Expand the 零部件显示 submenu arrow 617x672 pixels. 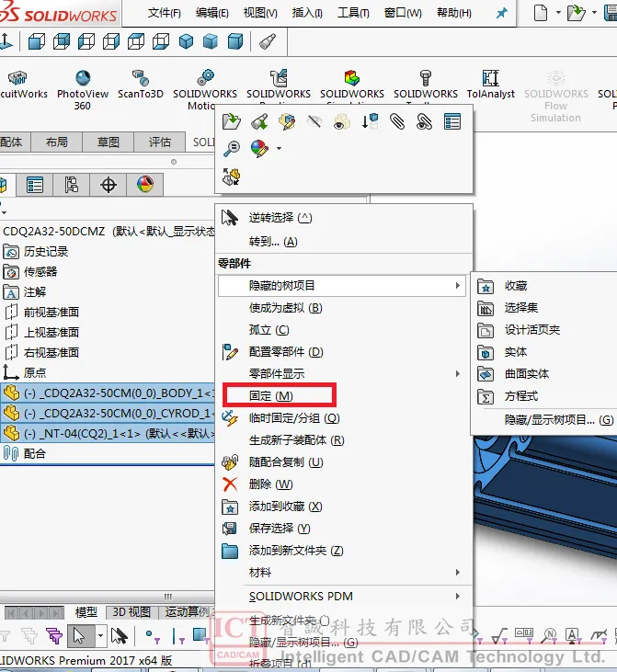tap(458, 374)
